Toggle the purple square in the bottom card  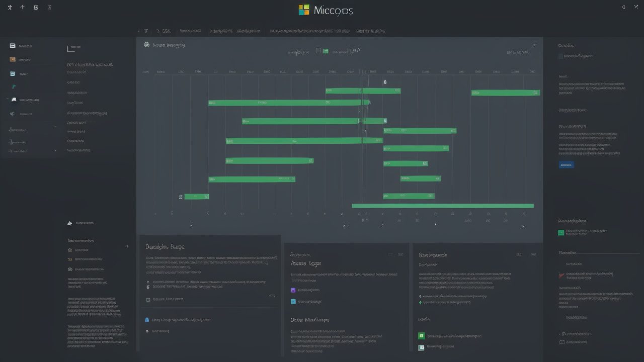coord(293,290)
